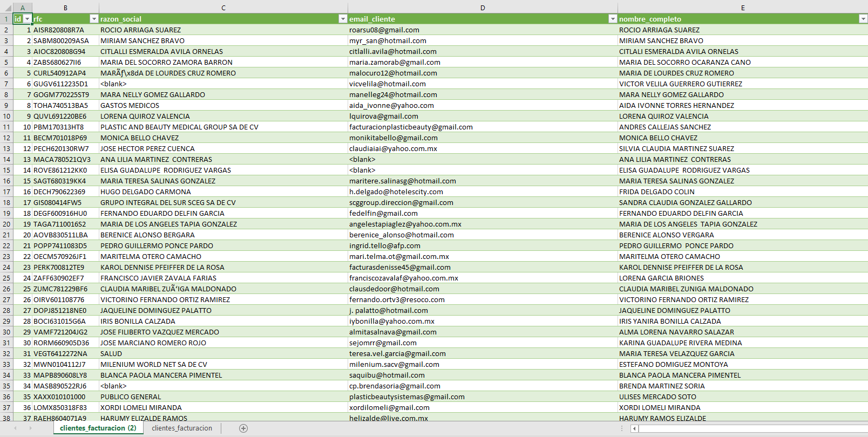Click the cell HUGO DELGADO CARMONA
The width and height of the screenshot is (868, 437).
pos(223,192)
